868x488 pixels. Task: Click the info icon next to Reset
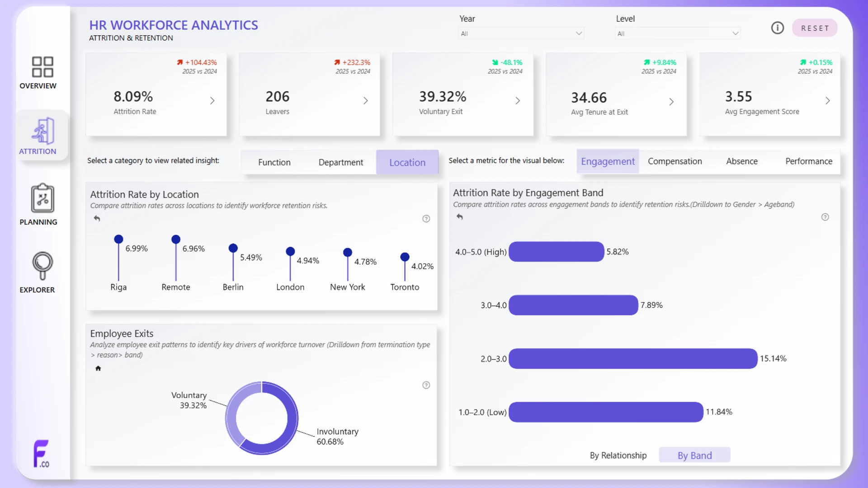point(777,28)
